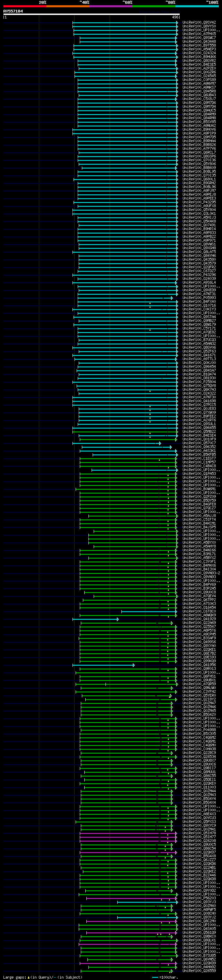Select hit label UniRef100_A5AEP3

[x=199, y=49]
